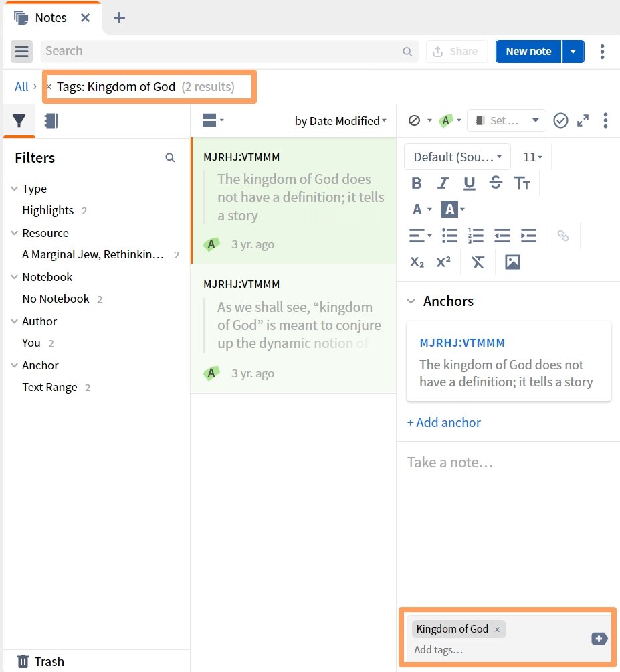Insert a numbered list

[476, 236]
